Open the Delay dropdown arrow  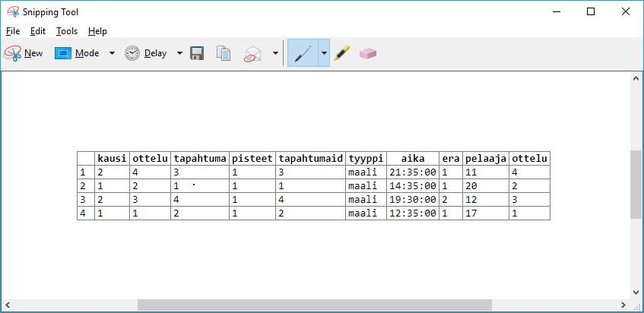click(179, 53)
